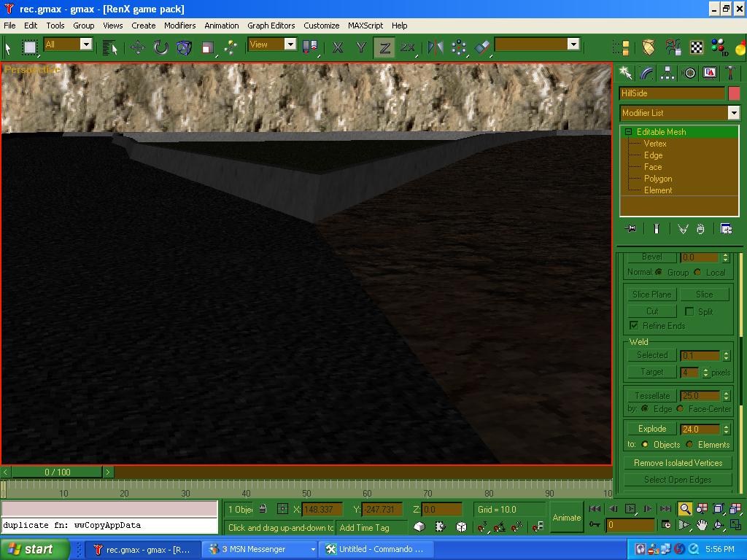Pin the modifier stack
Image resolution: width=747 pixels, height=560 pixels.
click(x=631, y=229)
